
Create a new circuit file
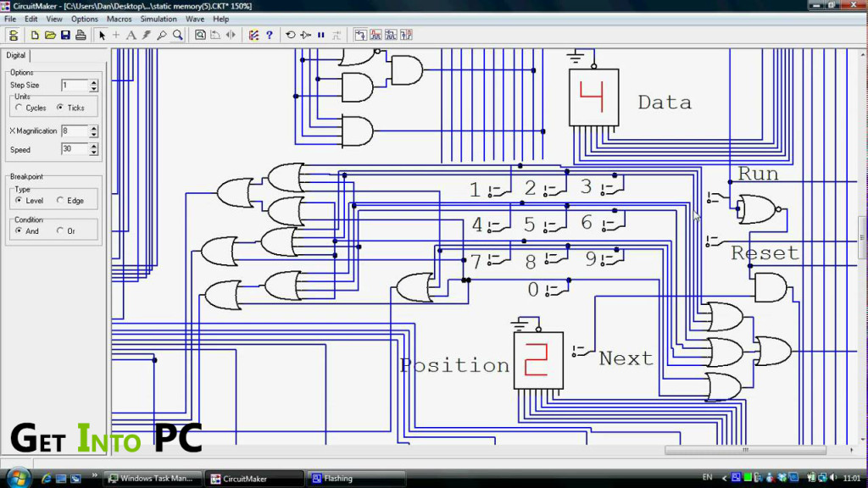point(35,36)
